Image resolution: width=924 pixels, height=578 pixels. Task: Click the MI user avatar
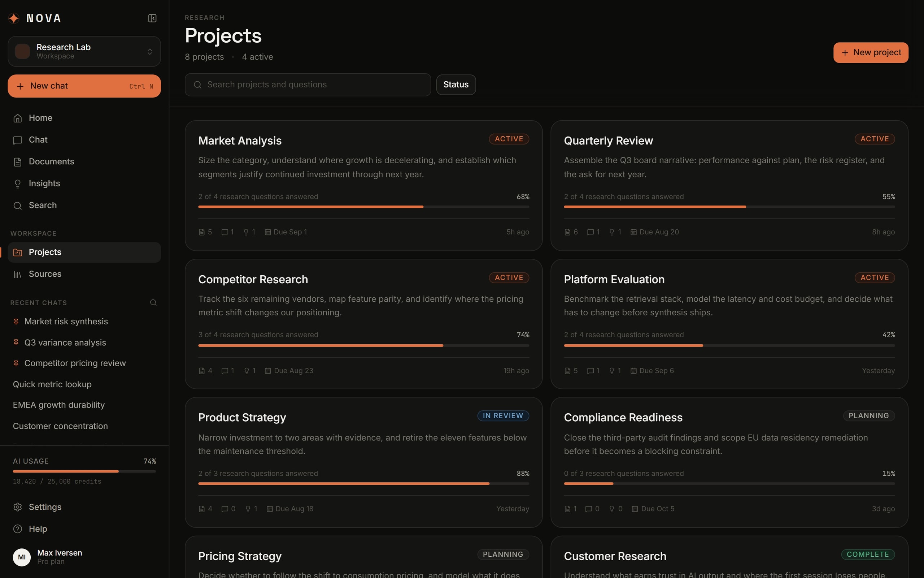(22, 557)
